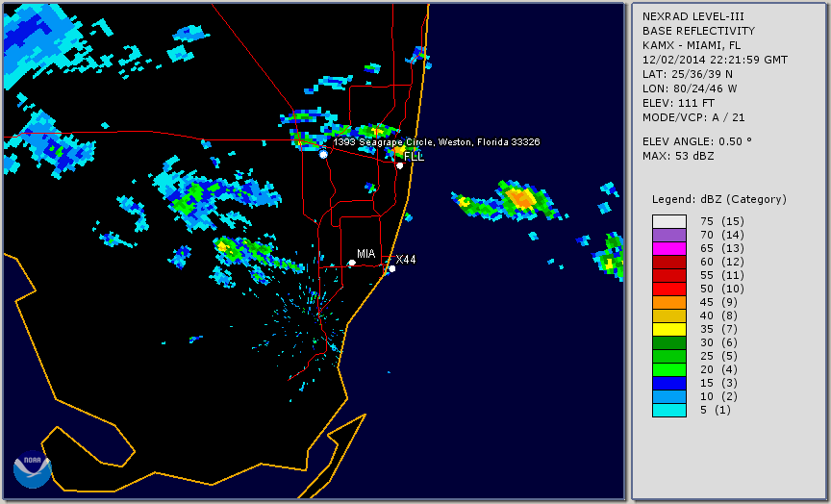Click the 'MIA' map label
The width and height of the screenshot is (831, 504).
coord(365,254)
